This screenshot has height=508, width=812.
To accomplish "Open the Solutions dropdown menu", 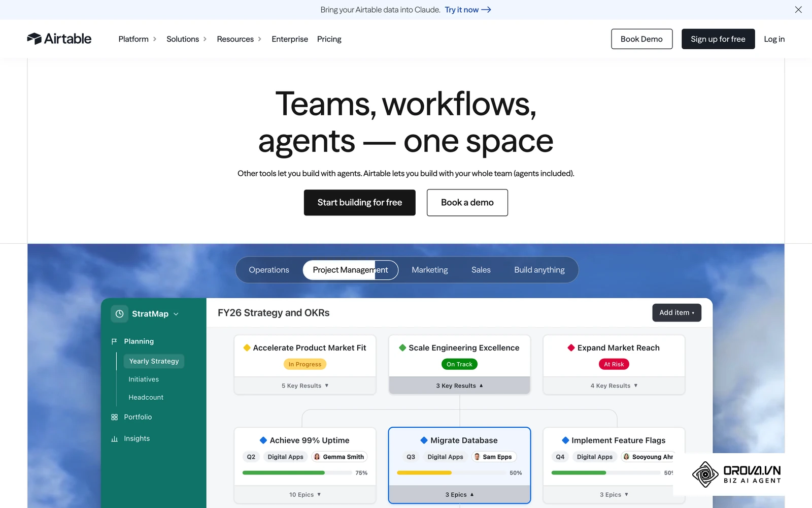I will [187, 39].
